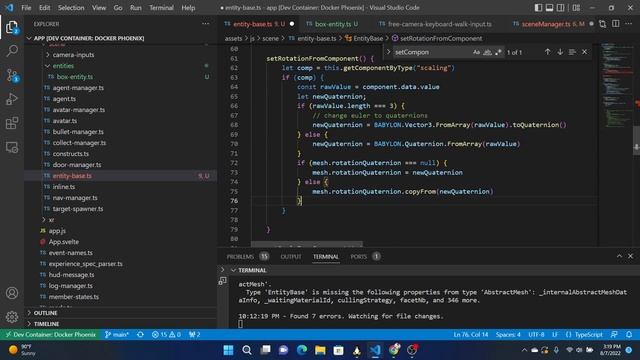Switch to the Ports panel tab
640x360 pixels.
click(x=365, y=257)
